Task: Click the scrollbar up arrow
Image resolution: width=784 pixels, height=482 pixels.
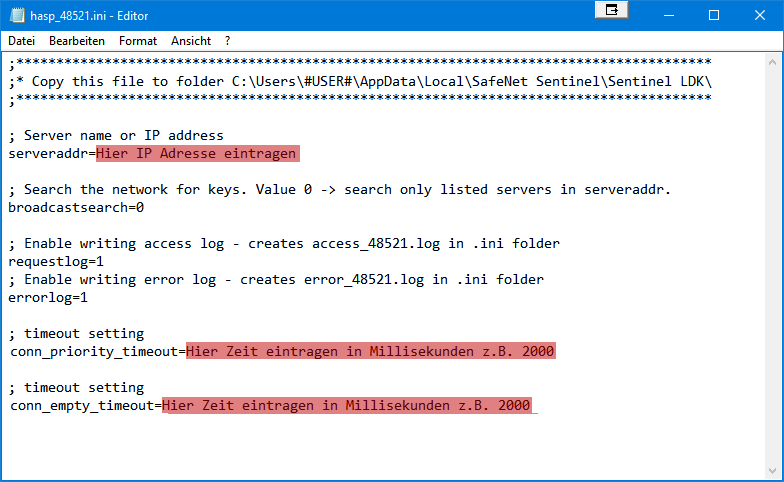Action: pos(772,62)
